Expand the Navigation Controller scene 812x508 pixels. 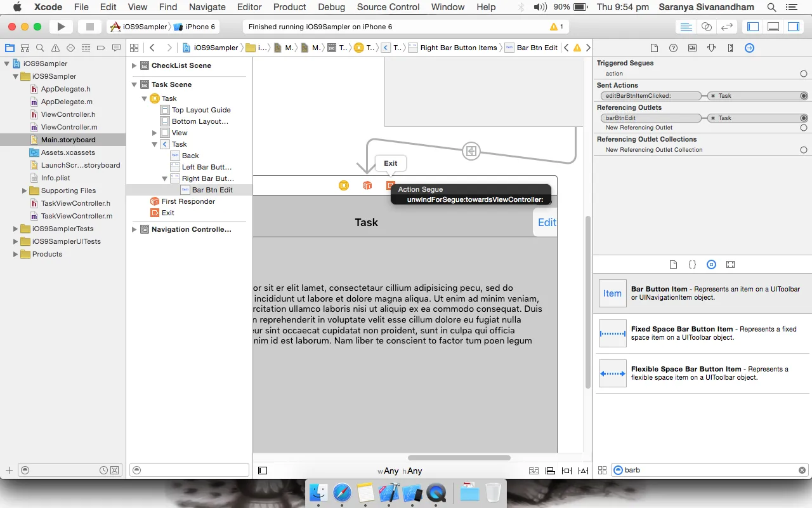134,229
